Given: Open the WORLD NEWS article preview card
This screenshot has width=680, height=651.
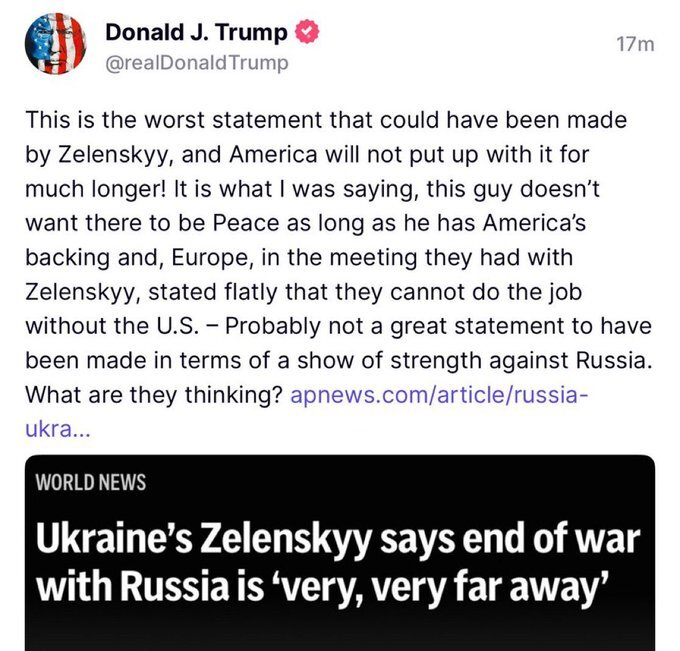Looking at the screenshot, I should click(340, 553).
